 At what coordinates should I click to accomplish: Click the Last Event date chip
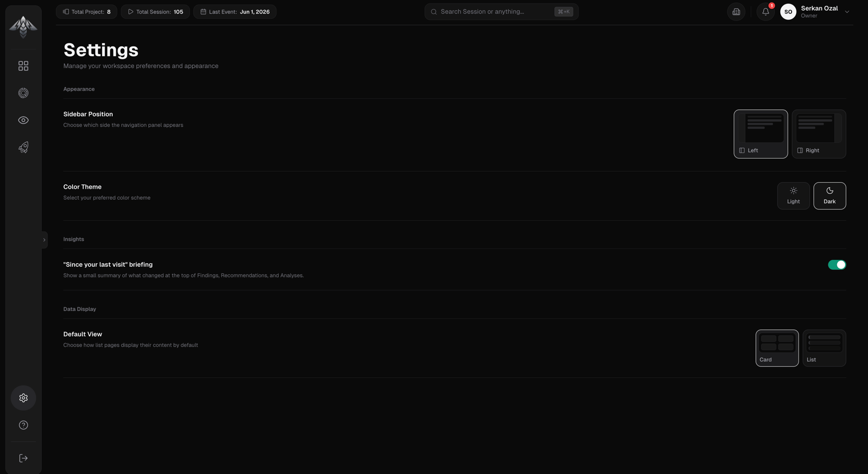235,12
